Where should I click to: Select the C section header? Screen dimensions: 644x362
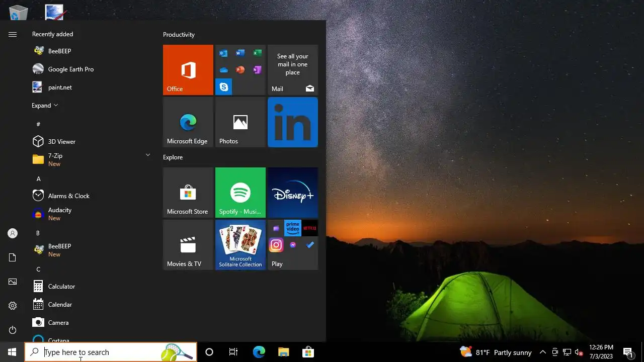(x=38, y=269)
